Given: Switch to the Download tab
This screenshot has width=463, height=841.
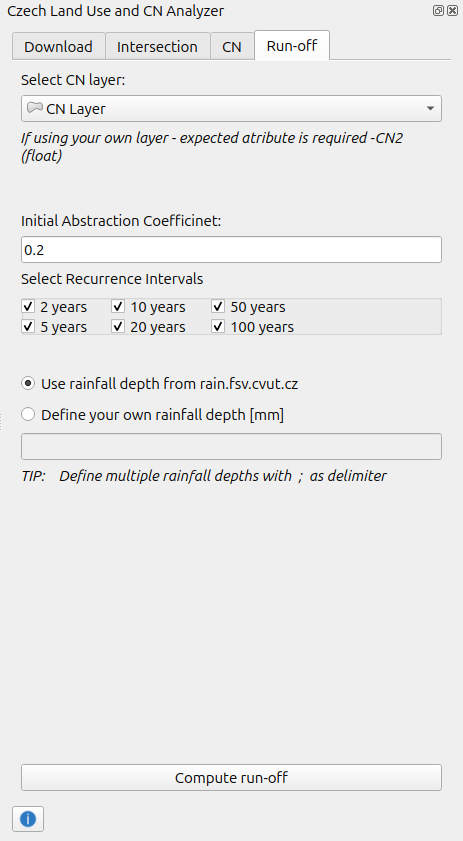Looking at the screenshot, I should point(58,47).
